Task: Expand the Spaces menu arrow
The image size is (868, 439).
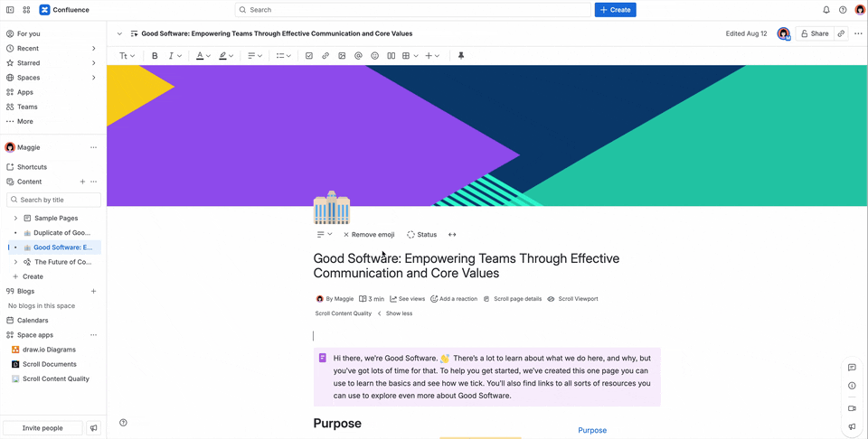Action: click(x=93, y=78)
